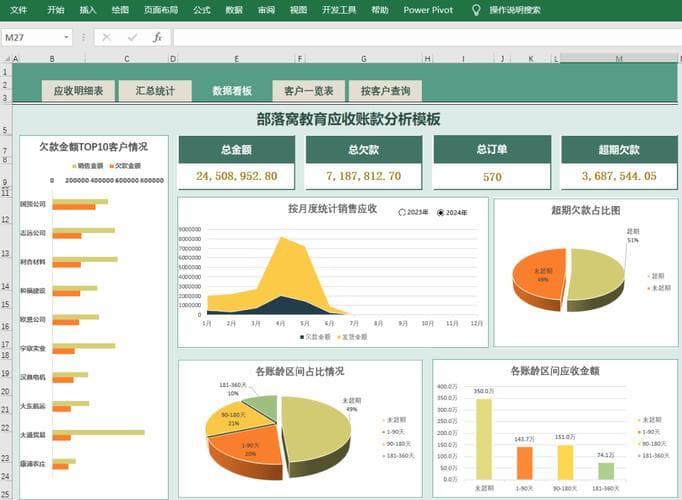Click the 超期欠款 card header
This screenshot has width=682, height=500.
[619, 150]
